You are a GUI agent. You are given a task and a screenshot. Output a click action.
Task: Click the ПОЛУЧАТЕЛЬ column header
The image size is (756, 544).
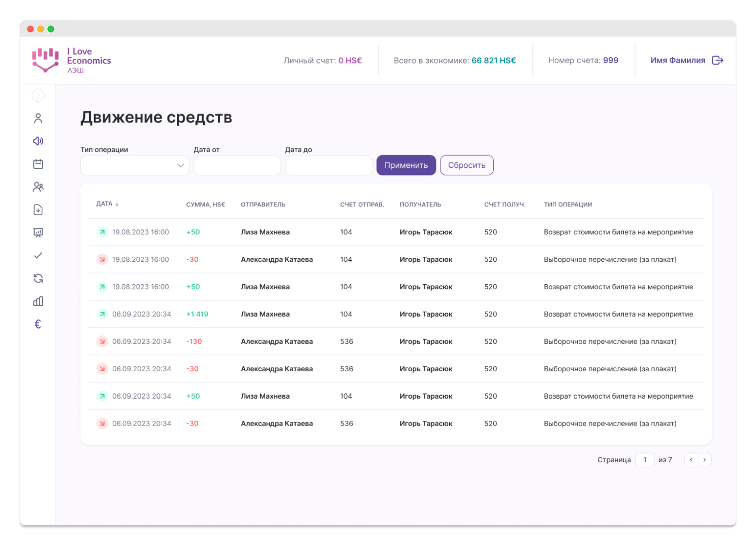coord(420,204)
